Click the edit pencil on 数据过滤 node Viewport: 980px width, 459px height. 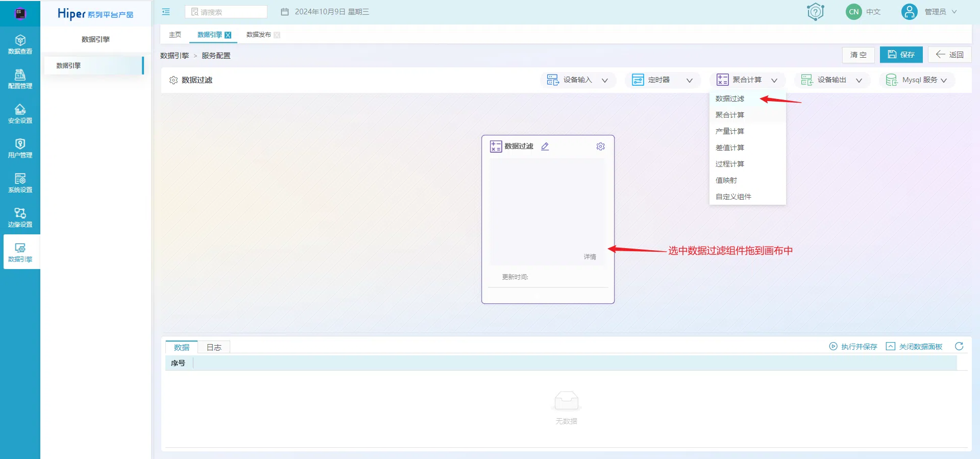tap(545, 147)
